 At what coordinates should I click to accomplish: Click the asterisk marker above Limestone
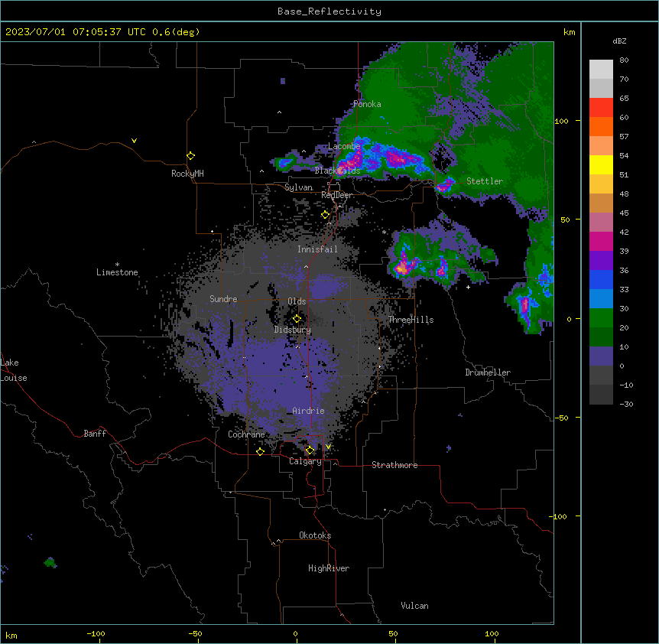(117, 265)
